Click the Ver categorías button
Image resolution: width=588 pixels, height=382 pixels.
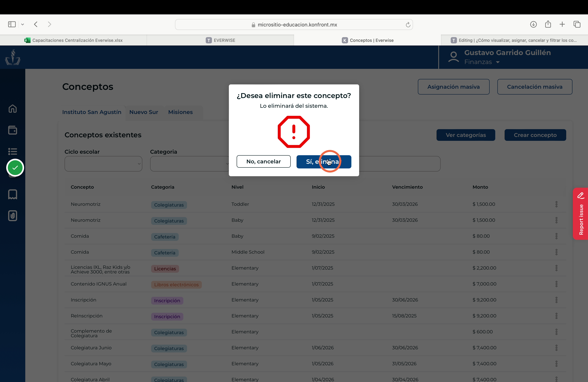coord(466,135)
